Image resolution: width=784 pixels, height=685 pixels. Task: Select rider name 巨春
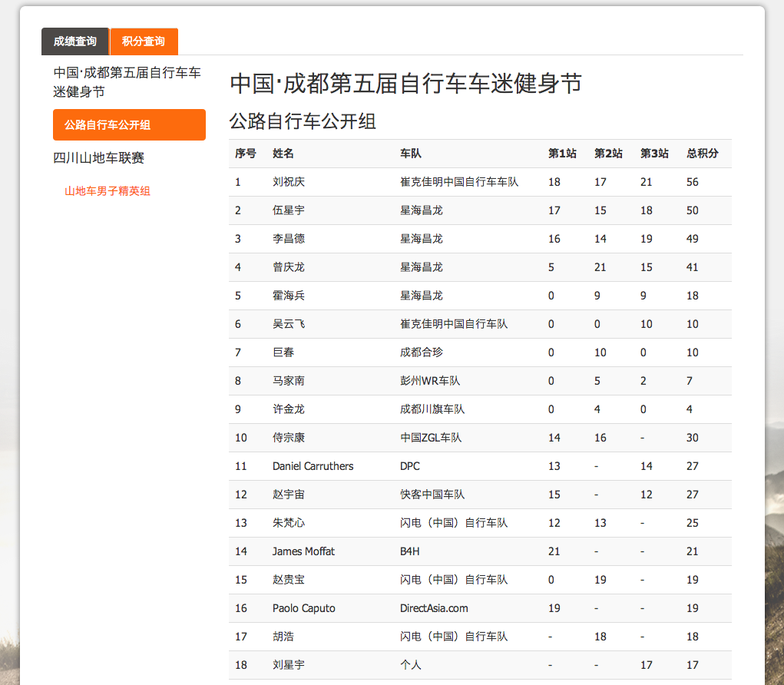click(283, 352)
